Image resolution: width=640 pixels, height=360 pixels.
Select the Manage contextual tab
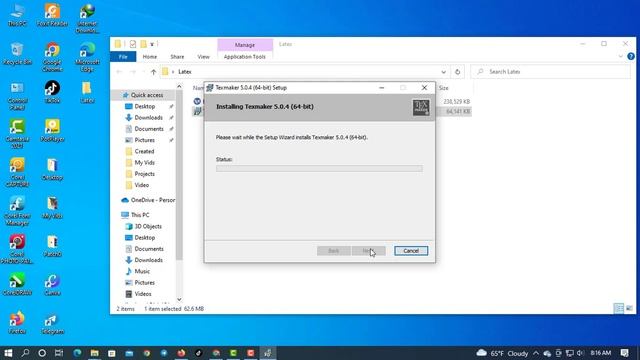click(245, 45)
